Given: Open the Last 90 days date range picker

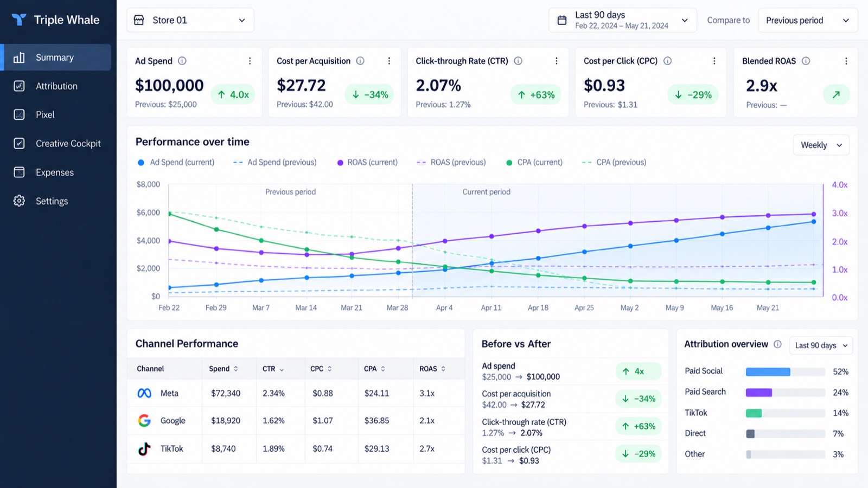Looking at the screenshot, I should 622,20.
